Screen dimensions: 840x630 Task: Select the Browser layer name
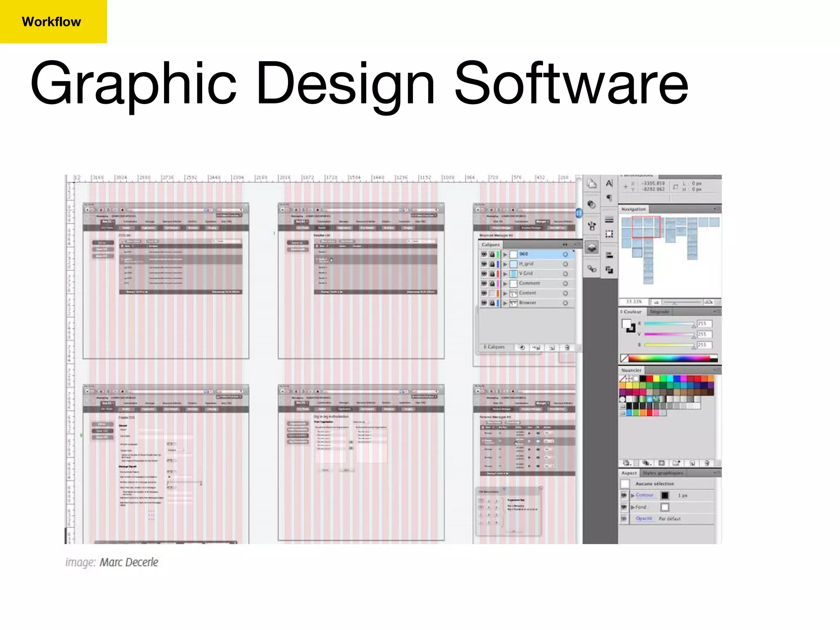click(x=527, y=303)
